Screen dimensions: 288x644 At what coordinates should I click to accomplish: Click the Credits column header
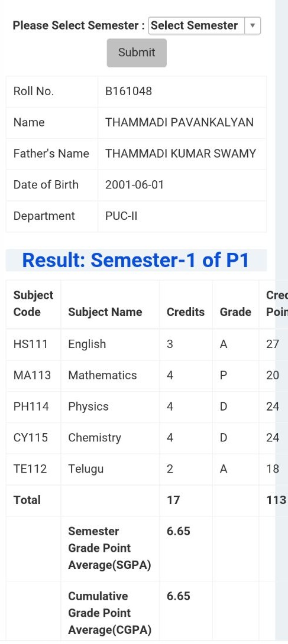(x=185, y=312)
